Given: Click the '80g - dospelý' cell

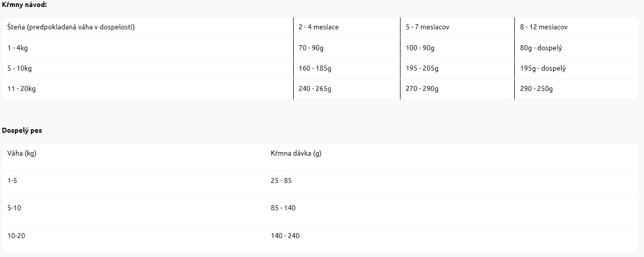Looking at the screenshot, I should 576,48.
